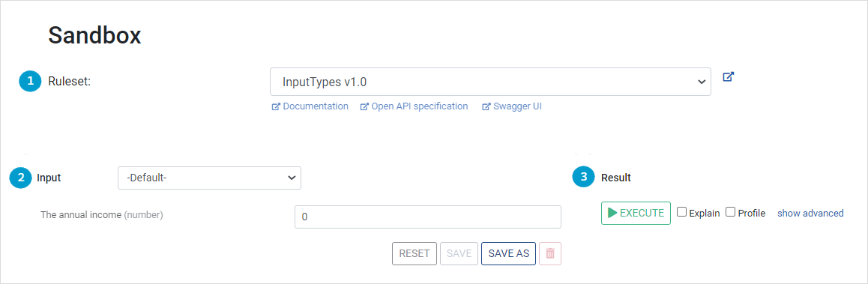Click the Documentation external-link icon
This screenshot has width=868, height=284.
(x=277, y=106)
